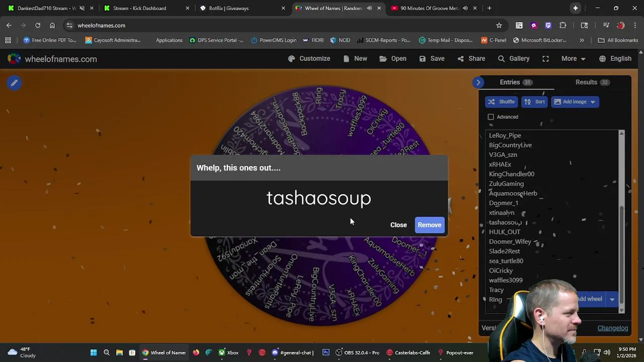Open OBS 32.0.4 from taskbar
Viewport: 644px width, 362px height.
[357, 352]
